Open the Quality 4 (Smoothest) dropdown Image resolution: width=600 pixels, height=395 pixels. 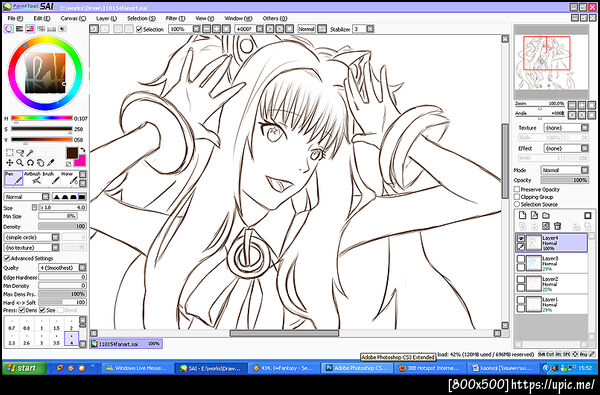pos(82,268)
